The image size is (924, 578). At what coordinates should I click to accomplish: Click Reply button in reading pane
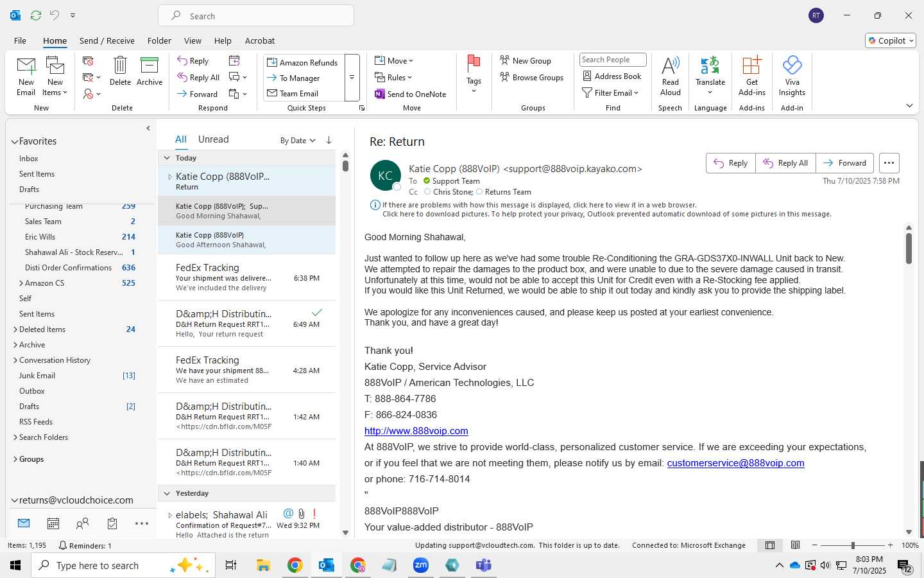click(730, 163)
